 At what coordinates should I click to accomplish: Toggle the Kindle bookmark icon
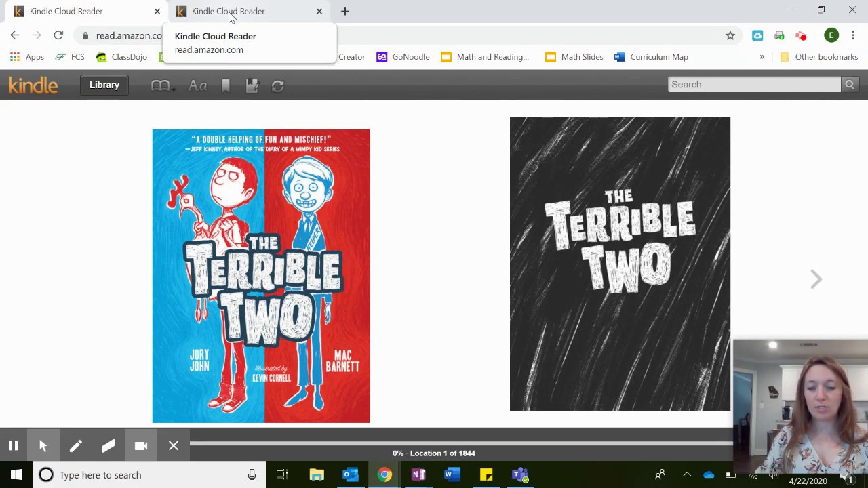coord(226,85)
